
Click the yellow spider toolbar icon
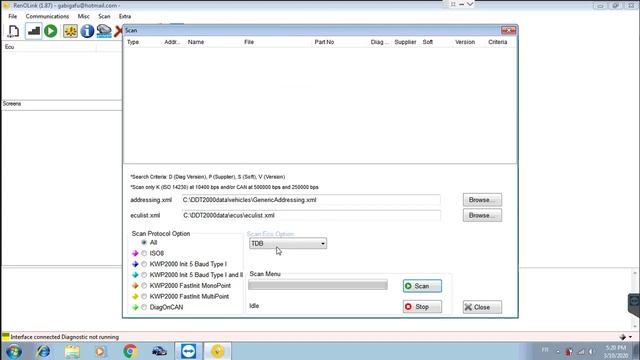tap(70, 31)
